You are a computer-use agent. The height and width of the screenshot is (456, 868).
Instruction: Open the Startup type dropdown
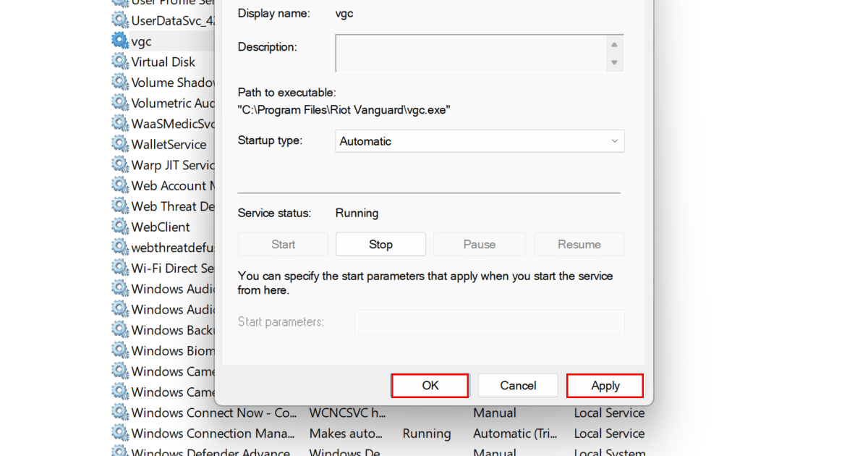point(479,141)
